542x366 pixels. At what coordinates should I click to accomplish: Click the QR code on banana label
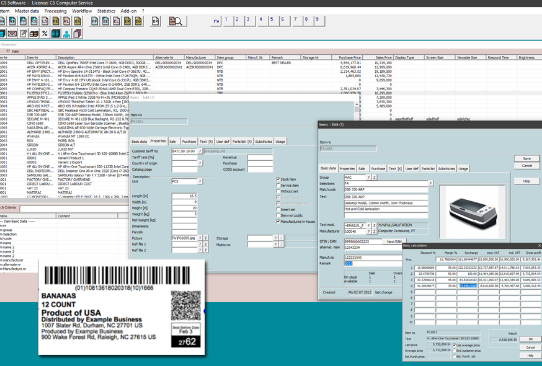coord(186,305)
